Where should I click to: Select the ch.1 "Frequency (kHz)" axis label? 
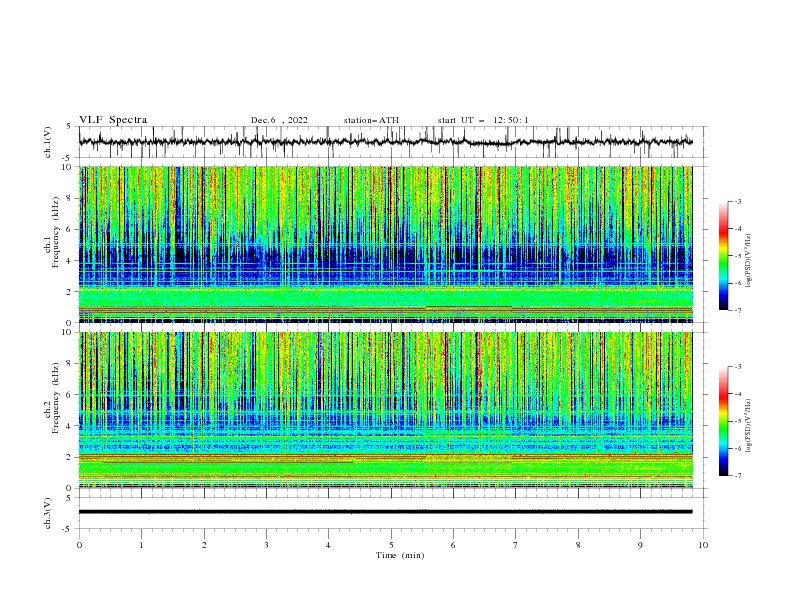[x=56, y=233]
